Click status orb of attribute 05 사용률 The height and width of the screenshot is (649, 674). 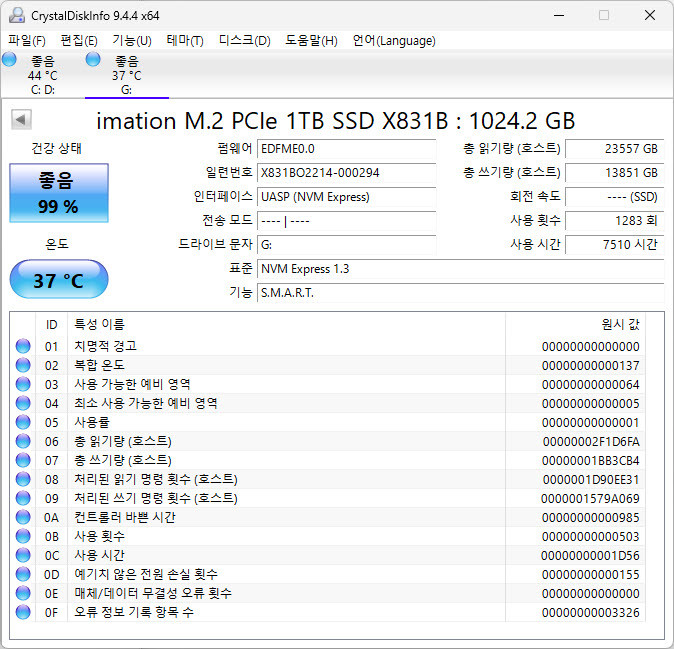point(23,422)
